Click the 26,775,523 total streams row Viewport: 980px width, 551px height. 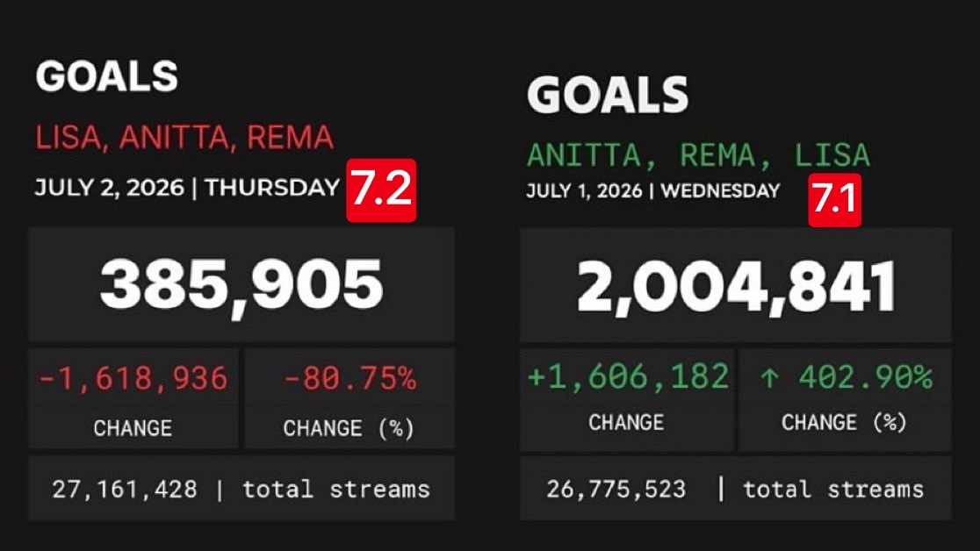pyautogui.click(x=736, y=489)
